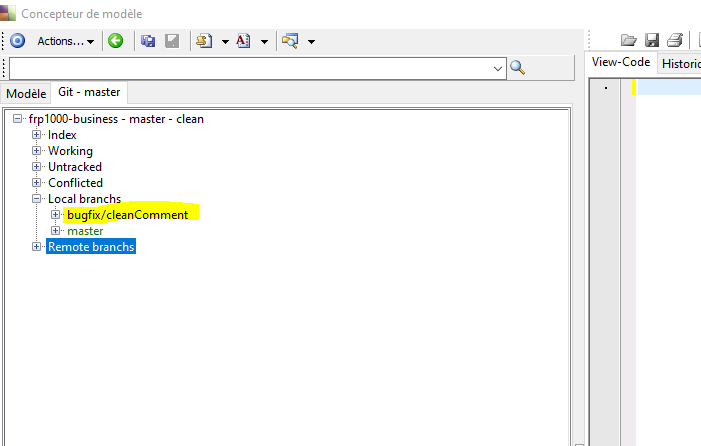This screenshot has width=701, height=446.
Task: Click the printer icon in right panel
Action: 675,40
